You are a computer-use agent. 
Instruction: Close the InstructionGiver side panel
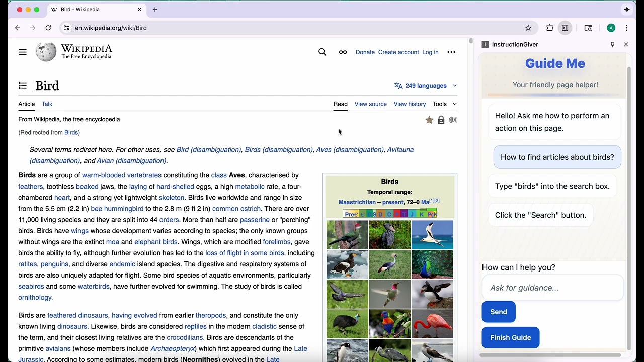click(626, 44)
